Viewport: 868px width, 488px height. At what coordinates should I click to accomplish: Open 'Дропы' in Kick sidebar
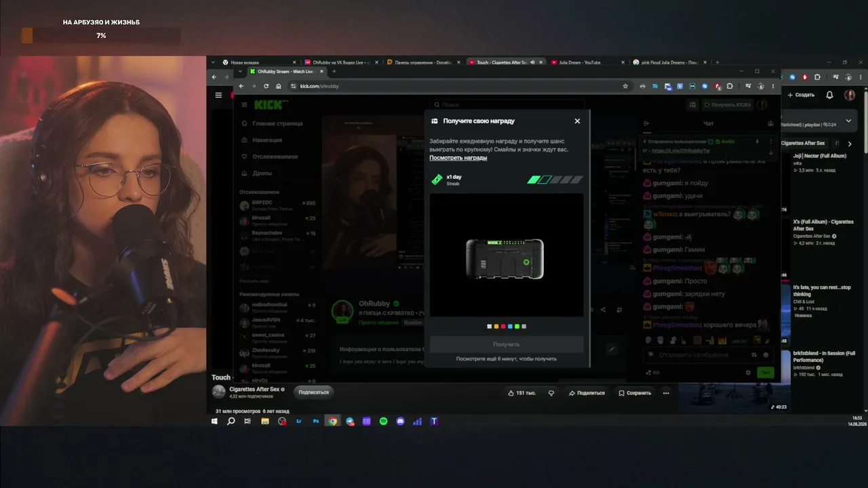(x=257, y=173)
